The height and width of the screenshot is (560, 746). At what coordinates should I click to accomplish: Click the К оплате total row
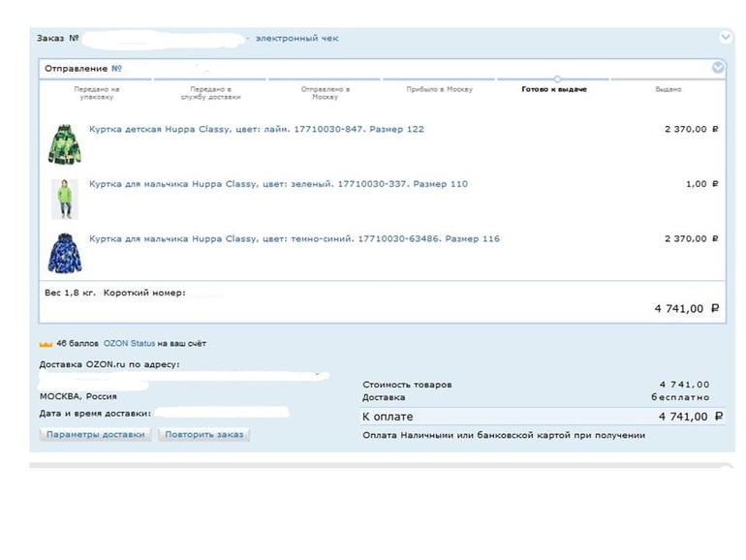pyautogui.click(x=543, y=417)
